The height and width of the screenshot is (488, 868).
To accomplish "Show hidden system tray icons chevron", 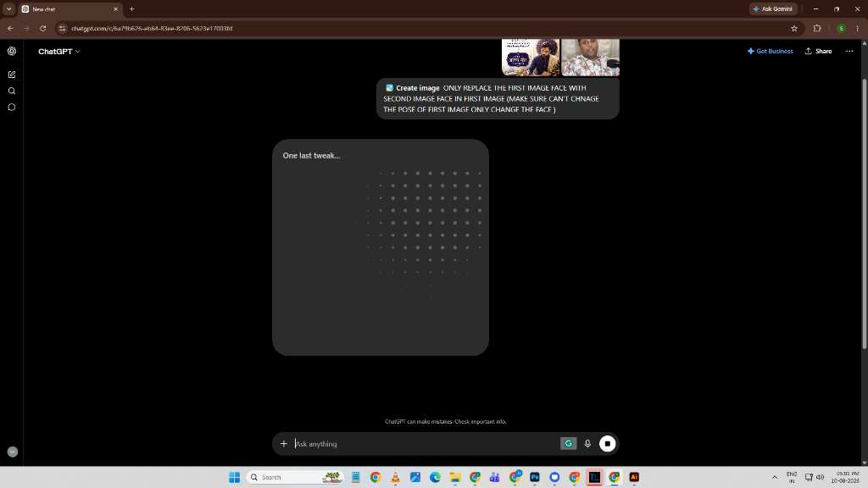I will tap(775, 477).
